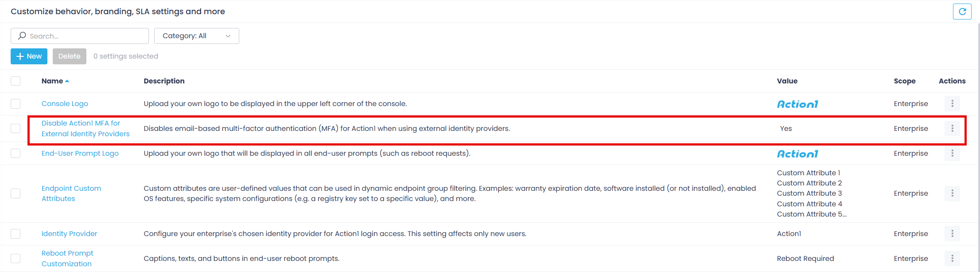
Task: Select the Identity Provider row checkbox
Action: 16,233
